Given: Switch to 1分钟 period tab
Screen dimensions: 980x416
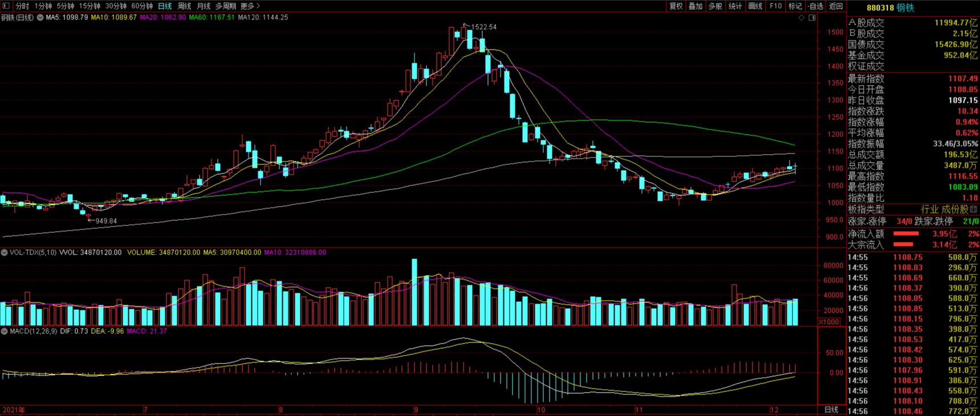Looking at the screenshot, I should [43, 6].
